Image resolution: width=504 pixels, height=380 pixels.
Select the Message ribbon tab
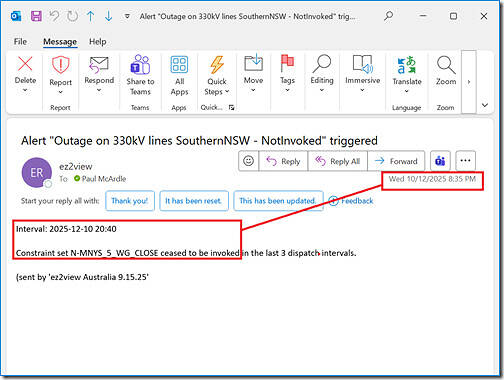click(60, 42)
